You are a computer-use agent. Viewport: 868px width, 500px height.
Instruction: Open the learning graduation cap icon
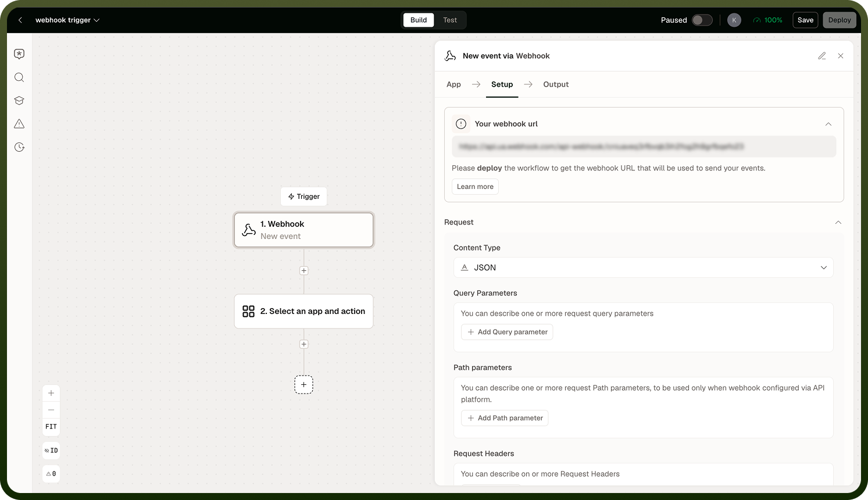coord(19,101)
